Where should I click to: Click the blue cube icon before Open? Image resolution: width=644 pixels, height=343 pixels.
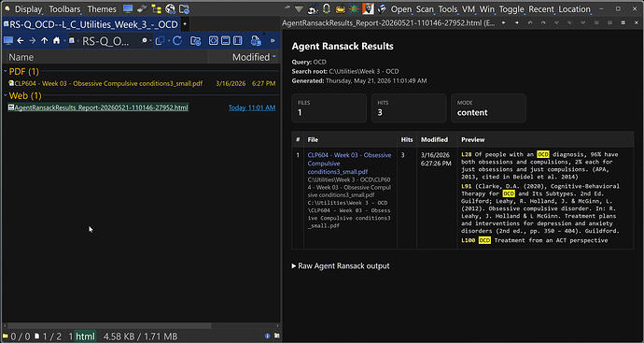point(382,8)
